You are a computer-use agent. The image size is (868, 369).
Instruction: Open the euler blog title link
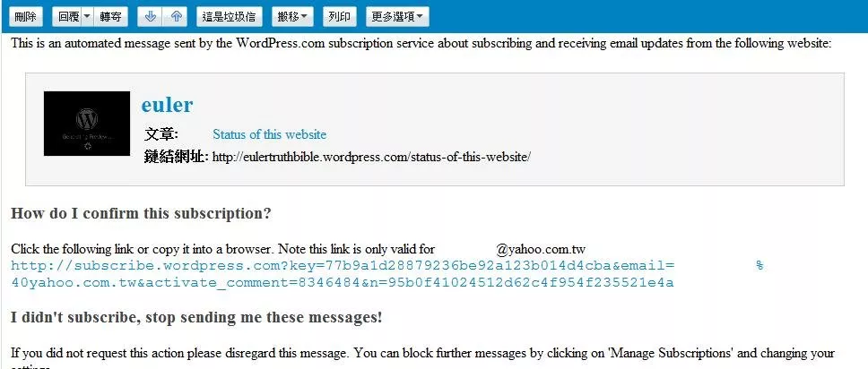167,105
